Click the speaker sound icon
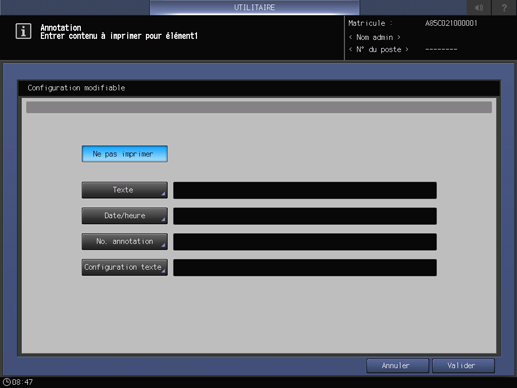Screen dimensions: 517x388 tap(479, 7)
